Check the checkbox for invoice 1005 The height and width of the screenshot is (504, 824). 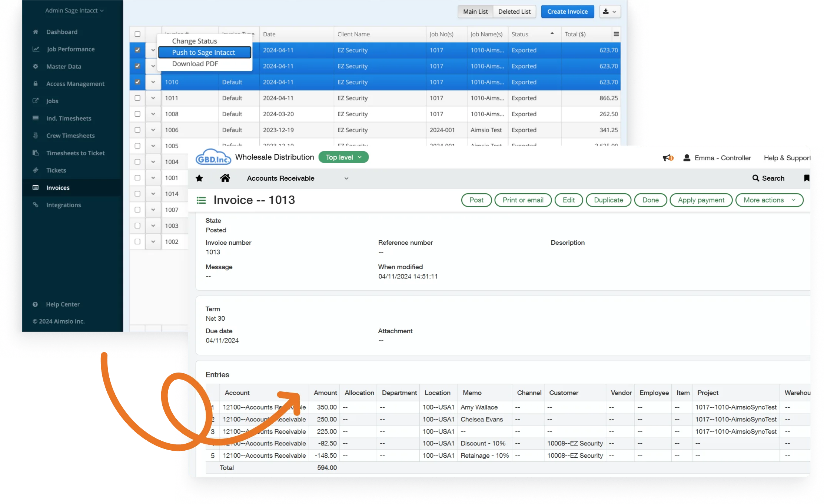[137, 146]
